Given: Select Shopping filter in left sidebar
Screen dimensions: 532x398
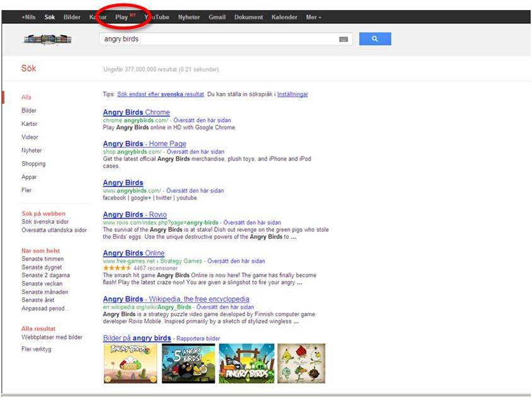Looking at the screenshot, I should tap(33, 164).
